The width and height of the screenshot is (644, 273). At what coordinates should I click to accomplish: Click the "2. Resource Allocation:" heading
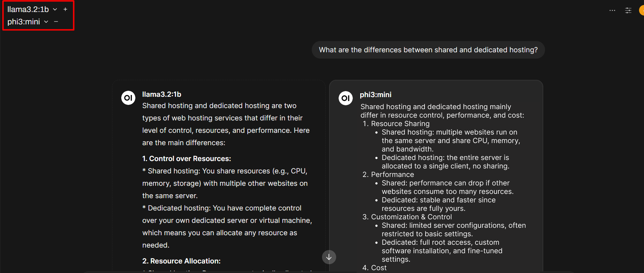click(x=181, y=261)
